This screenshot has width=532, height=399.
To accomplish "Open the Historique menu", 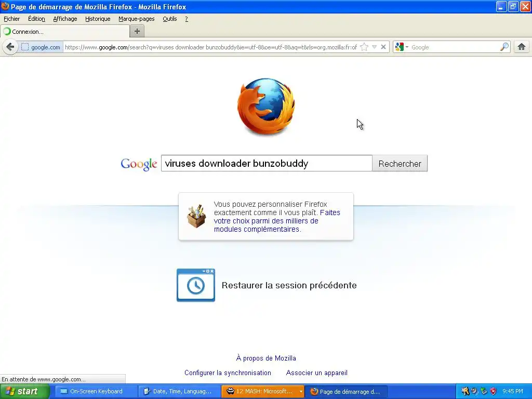I will pyautogui.click(x=98, y=19).
